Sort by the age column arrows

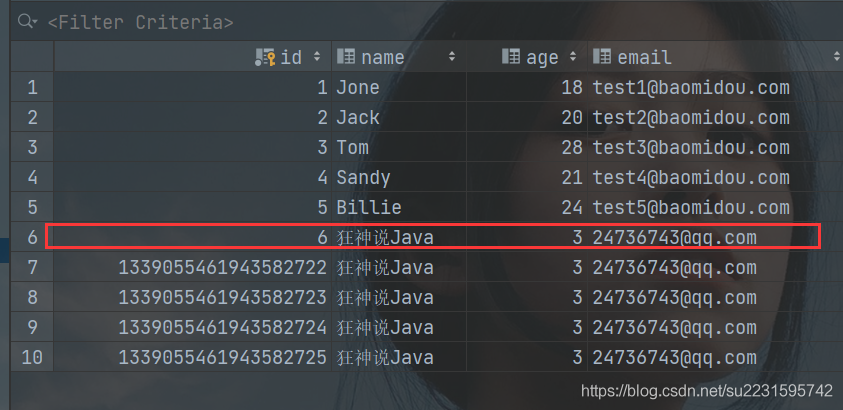[573, 57]
